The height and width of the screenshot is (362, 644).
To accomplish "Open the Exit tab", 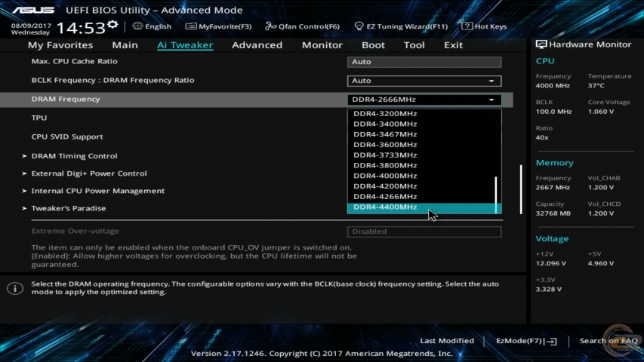I will coord(453,45).
